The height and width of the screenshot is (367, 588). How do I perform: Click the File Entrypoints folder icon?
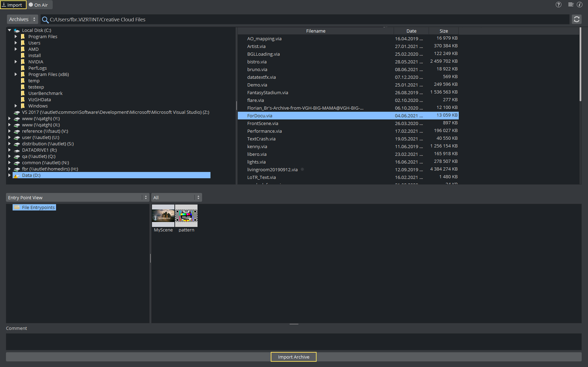click(17, 208)
